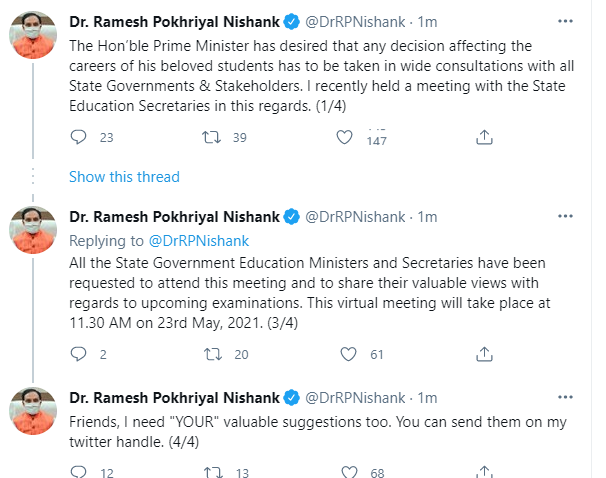Open author name on the (4/4) tweet
This screenshot has height=478, width=606.
(174, 397)
